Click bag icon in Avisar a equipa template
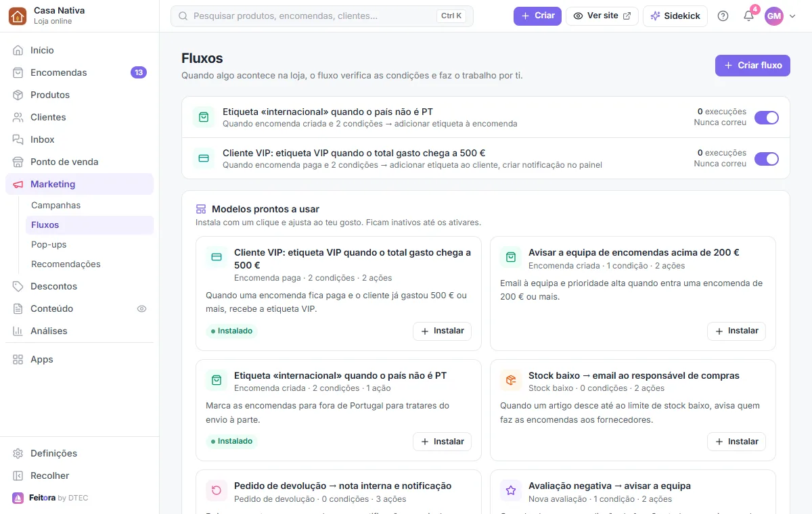Screen dimensions: 812x514 [511, 257]
